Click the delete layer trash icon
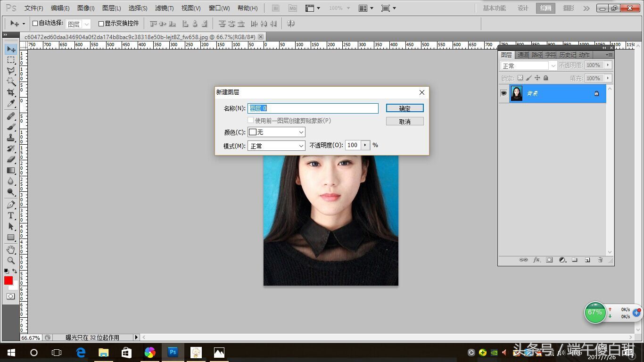 [600, 260]
